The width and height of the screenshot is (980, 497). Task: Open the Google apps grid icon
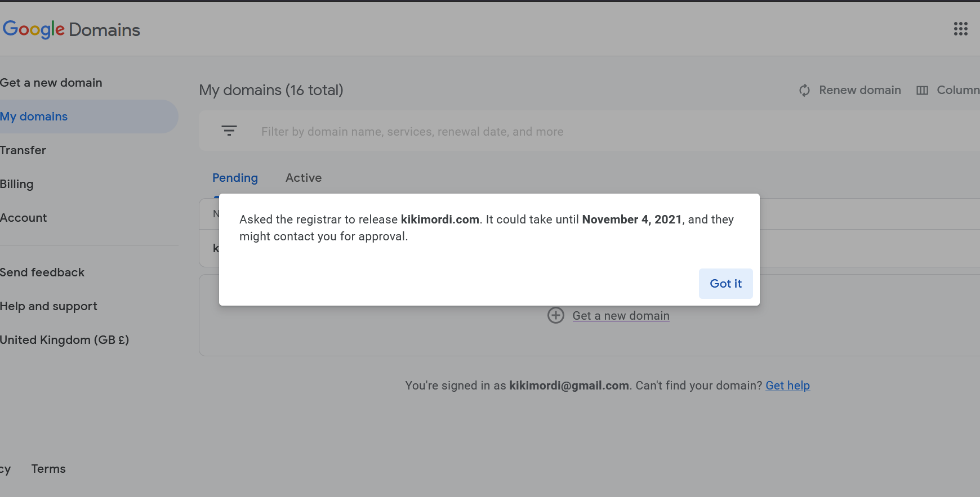960,29
